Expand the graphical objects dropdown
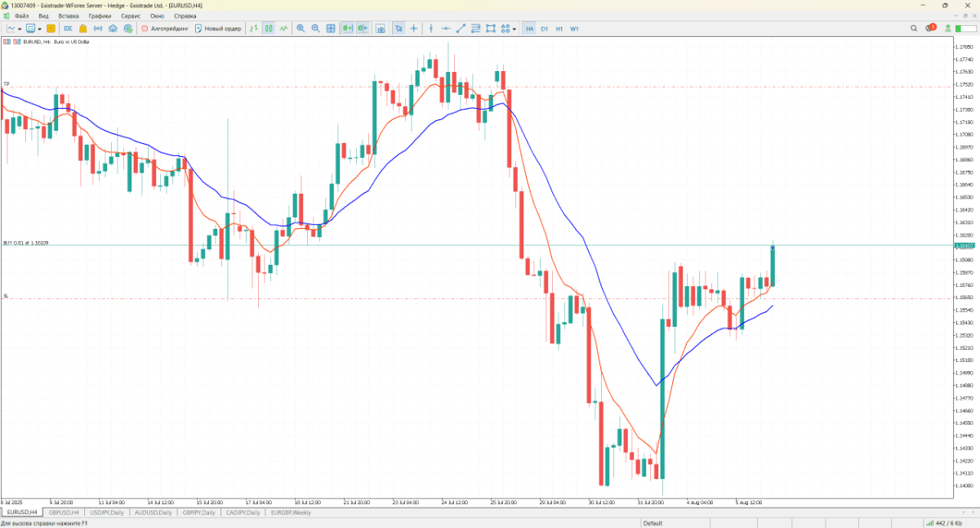Image resolution: width=980 pixels, height=528 pixels. click(x=514, y=29)
